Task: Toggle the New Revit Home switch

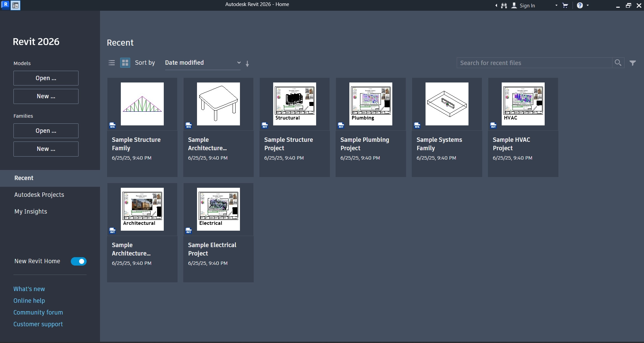Action: tap(79, 261)
